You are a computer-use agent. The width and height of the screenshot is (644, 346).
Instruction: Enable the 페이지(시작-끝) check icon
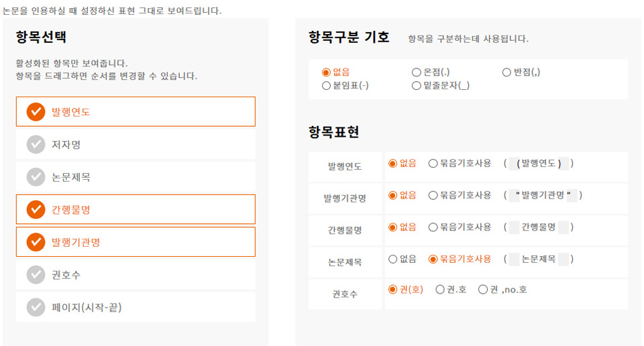pos(36,307)
